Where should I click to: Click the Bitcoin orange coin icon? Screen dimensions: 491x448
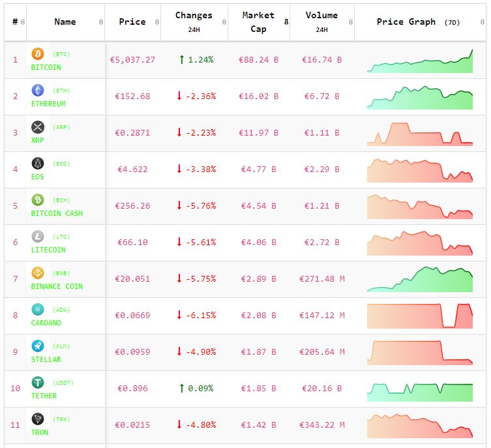tap(38, 53)
